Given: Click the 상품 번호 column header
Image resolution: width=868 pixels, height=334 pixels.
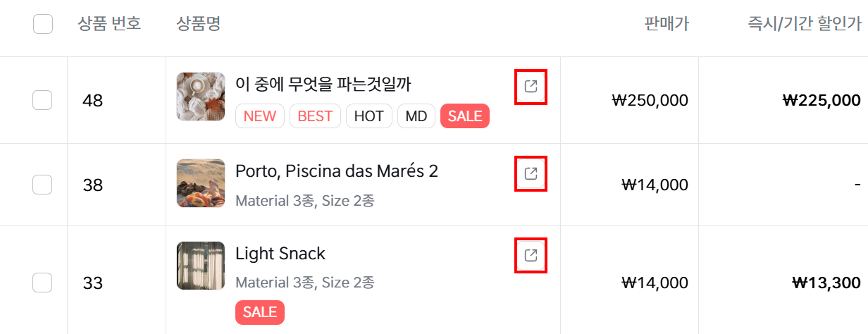Looking at the screenshot, I should [109, 24].
